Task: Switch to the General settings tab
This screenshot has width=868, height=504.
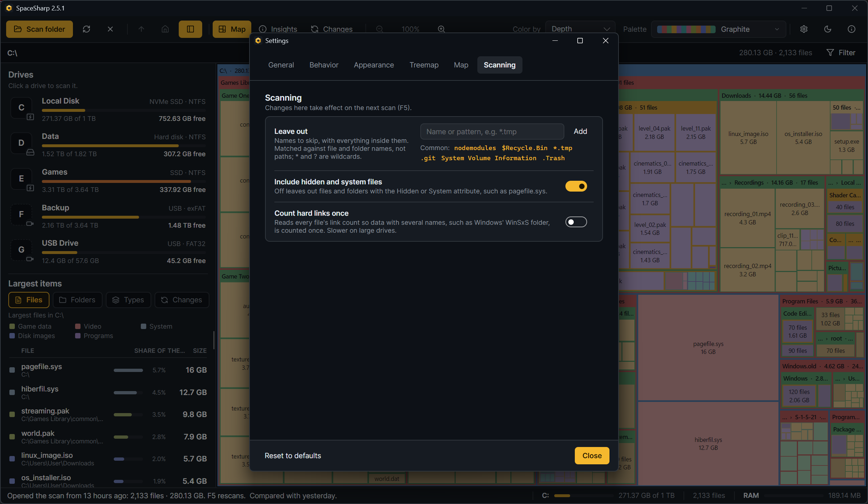Action: (x=281, y=65)
